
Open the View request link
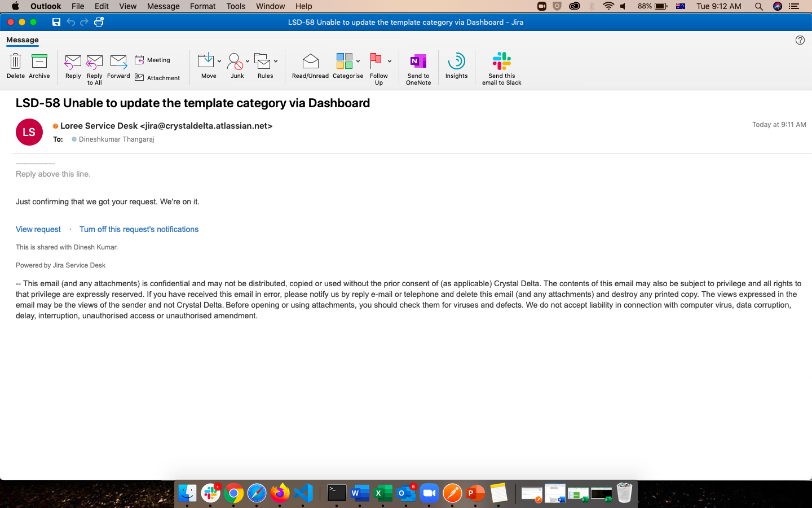(38, 229)
